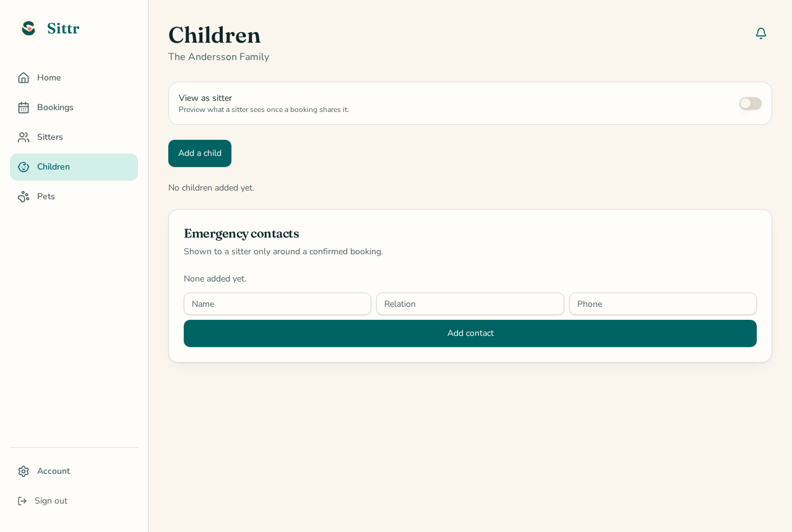The width and height of the screenshot is (792, 532).
Task: Click the 'View as sitter' label
Action: coord(205,98)
